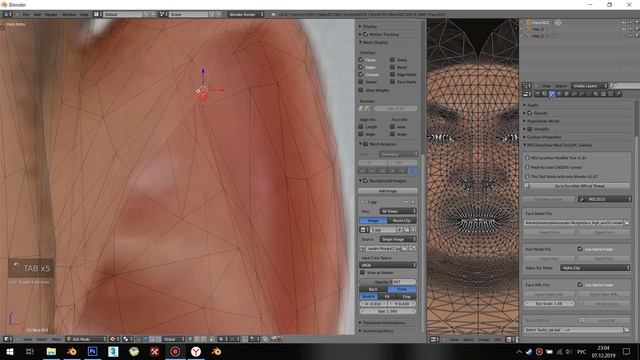640x360 pixels.
Task: Open the Edit Mode selector dropdown
Action: click(x=87, y=339)
